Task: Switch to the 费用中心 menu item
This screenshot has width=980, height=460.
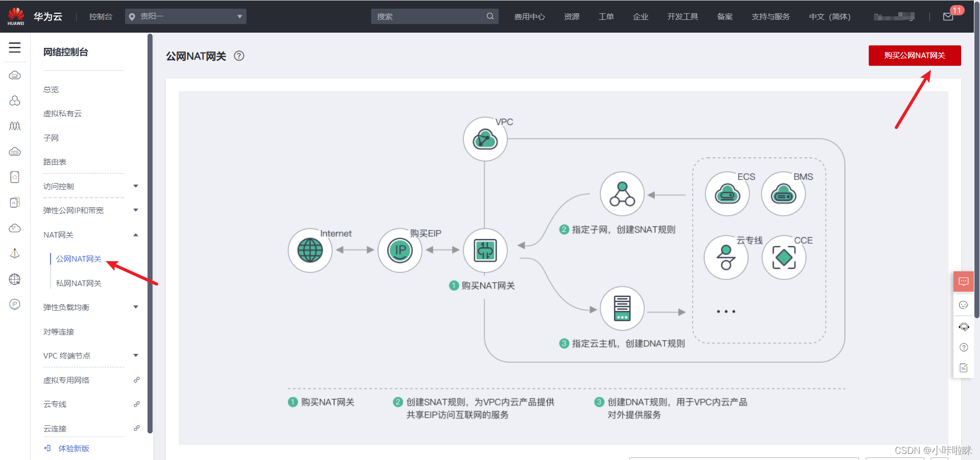Action: pyautogui.click(x=529, y=16)
